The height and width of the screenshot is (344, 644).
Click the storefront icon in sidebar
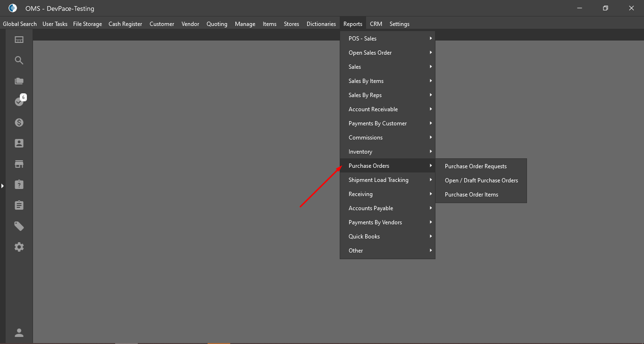19,164
